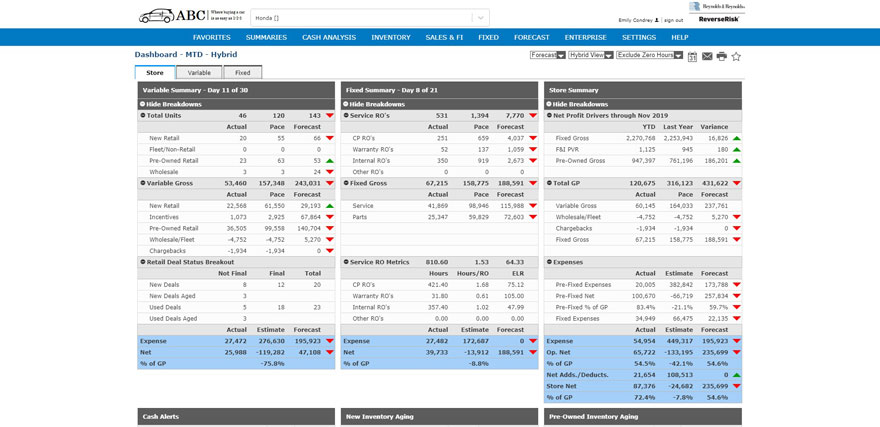This screenshot has width=880, height=427.
Task: Click green up arrow in Net Adds./Deducts. row
Action: [x=736, y=375]
